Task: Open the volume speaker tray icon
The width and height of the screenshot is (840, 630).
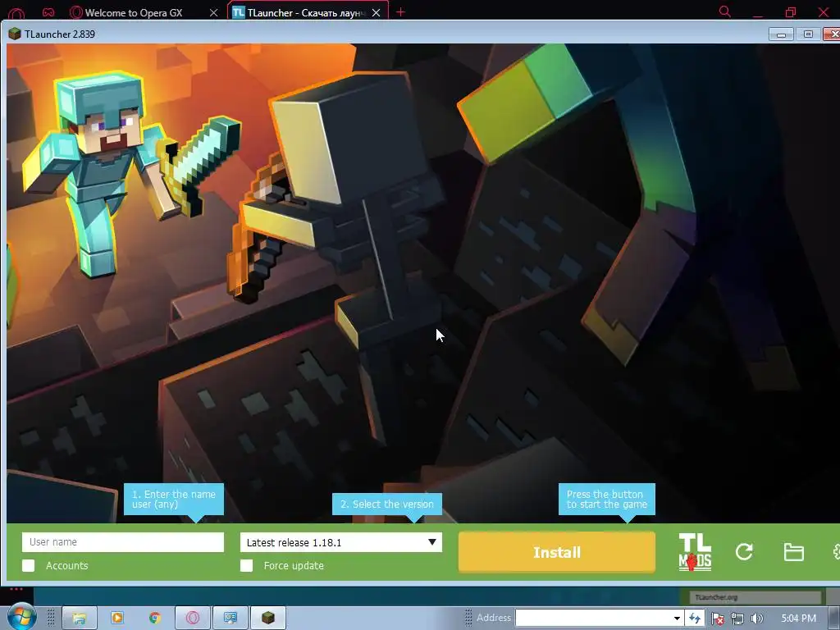Action: (757, 619)
